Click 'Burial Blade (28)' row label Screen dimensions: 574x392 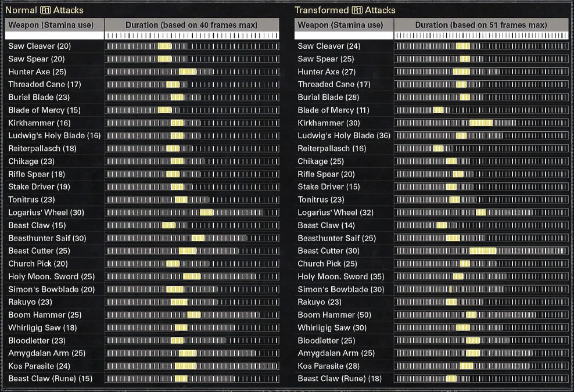point(328,98)
